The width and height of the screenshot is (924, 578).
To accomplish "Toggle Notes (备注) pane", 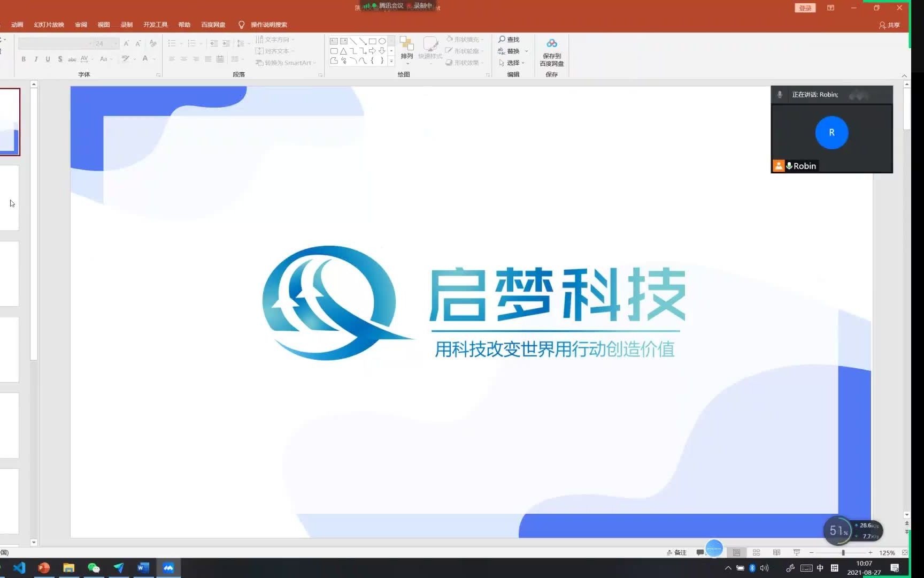I will click(x=676, y=552).
